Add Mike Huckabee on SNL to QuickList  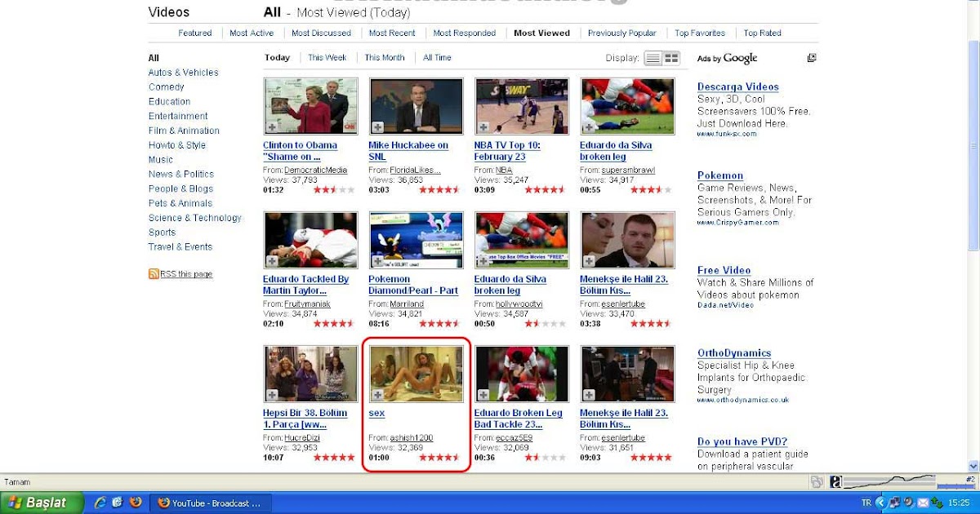click(x=378, y=126)
